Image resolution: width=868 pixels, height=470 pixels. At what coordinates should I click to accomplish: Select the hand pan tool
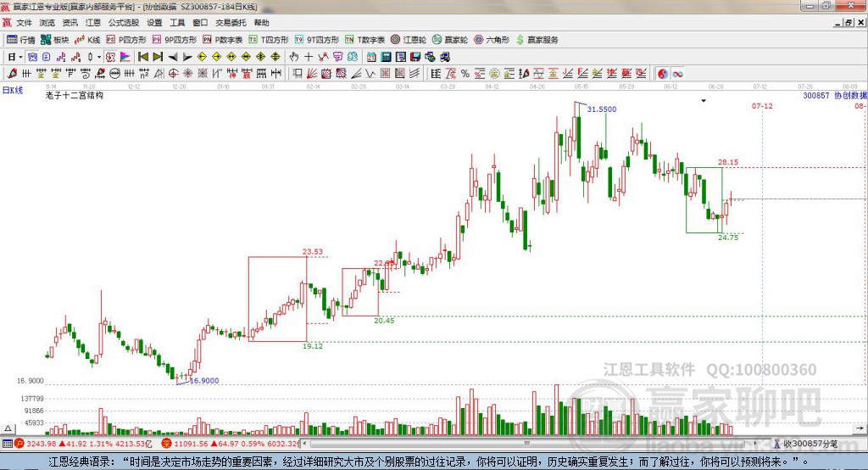coord(293,57)
